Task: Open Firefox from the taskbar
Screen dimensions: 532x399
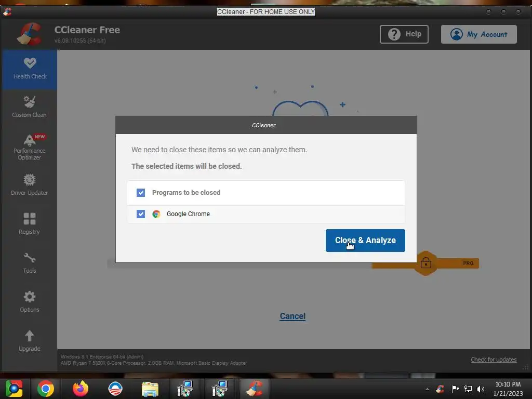Action: 81,389
